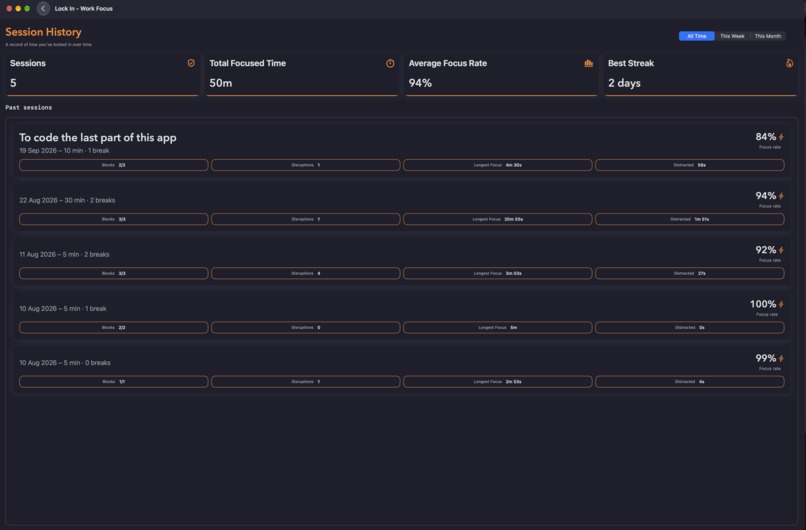Viewport: 806px width, 530px height.
Task: Click the Average Focus Rate card
Action: (x=501, y=75)
